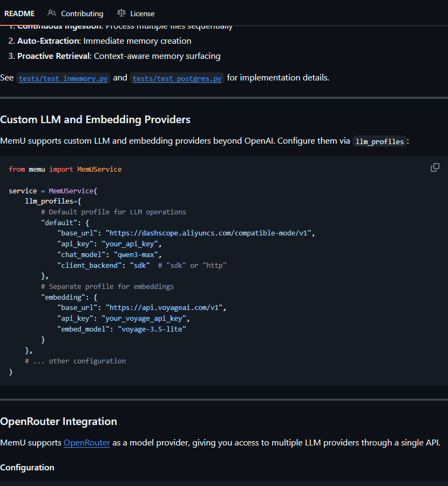Copy the MemUService code block
The height and width of the screenshot is (486, 448).
pyautogui.click(x=435, y=168)
